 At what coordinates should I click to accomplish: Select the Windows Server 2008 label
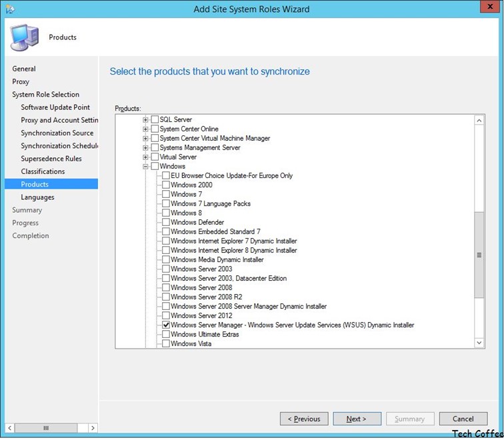(x=201, y=287)
